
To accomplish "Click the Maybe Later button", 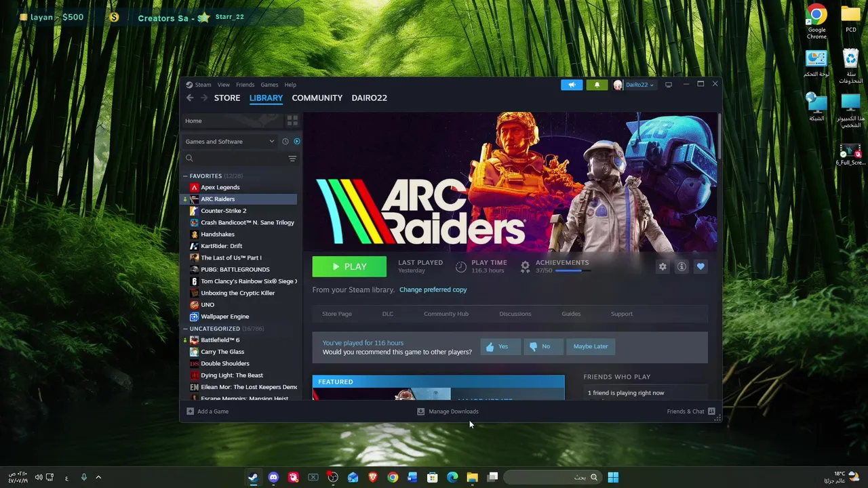I will (x=591, y=346).
